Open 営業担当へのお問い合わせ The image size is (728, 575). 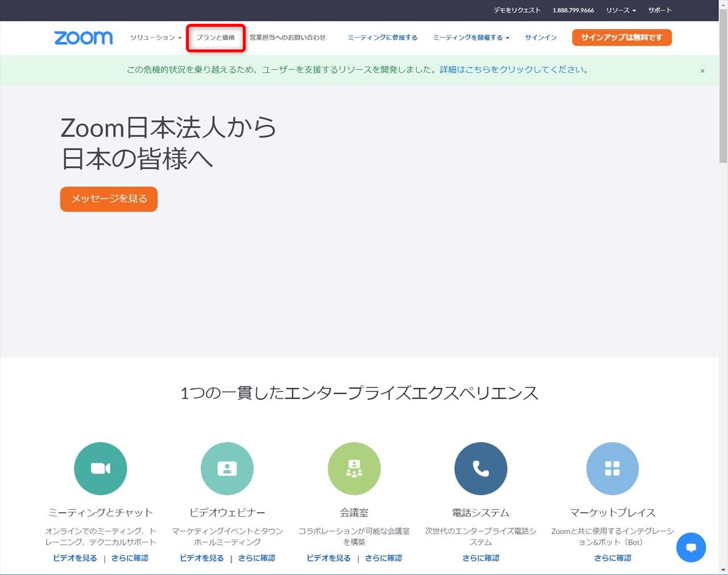coord(288,38)
